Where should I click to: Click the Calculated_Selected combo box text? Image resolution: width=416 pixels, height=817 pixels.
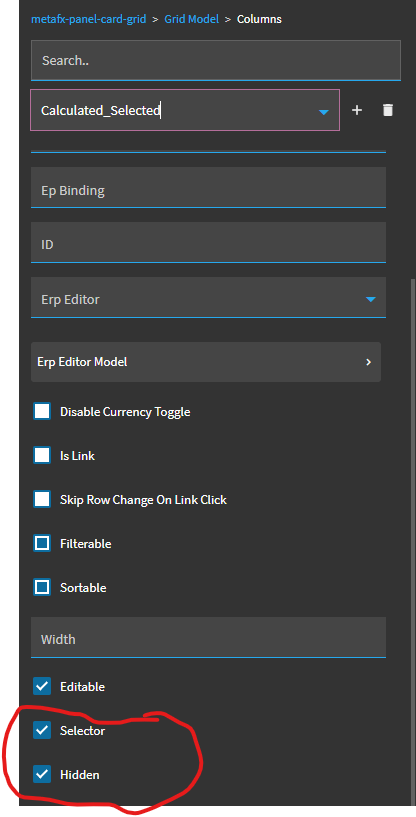(101, 110)
